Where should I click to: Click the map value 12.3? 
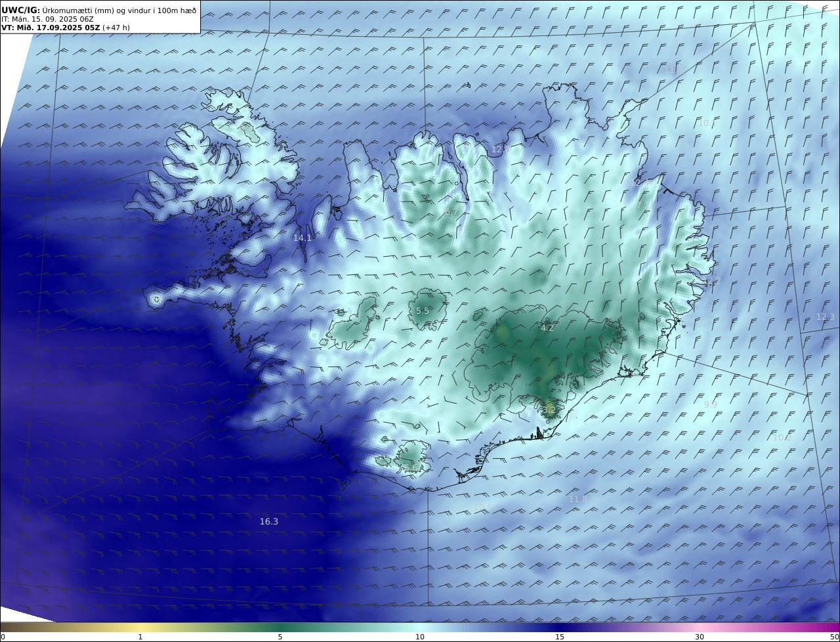point(826,317)
